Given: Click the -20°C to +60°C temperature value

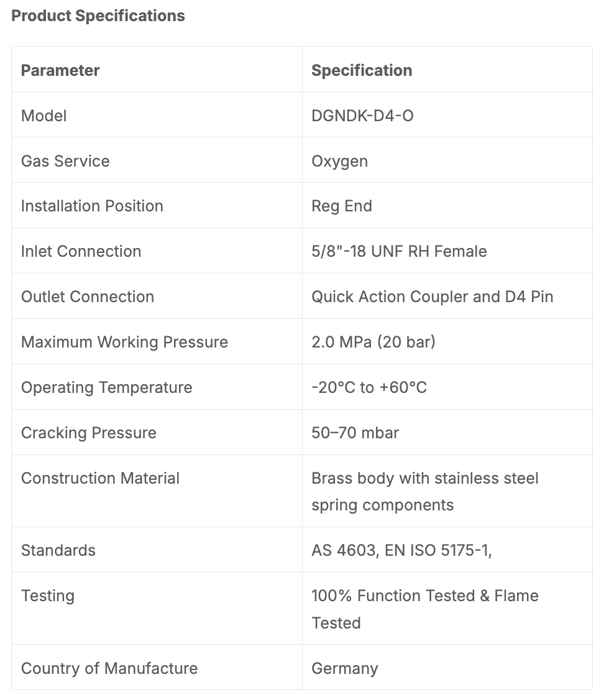Looking at the screenshot, I should click(x=369, y=387).
